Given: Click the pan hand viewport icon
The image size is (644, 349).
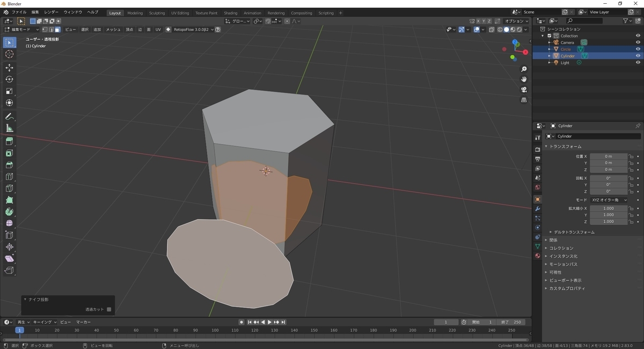Looking at the screenshot, I should click(x=524, y=79).
